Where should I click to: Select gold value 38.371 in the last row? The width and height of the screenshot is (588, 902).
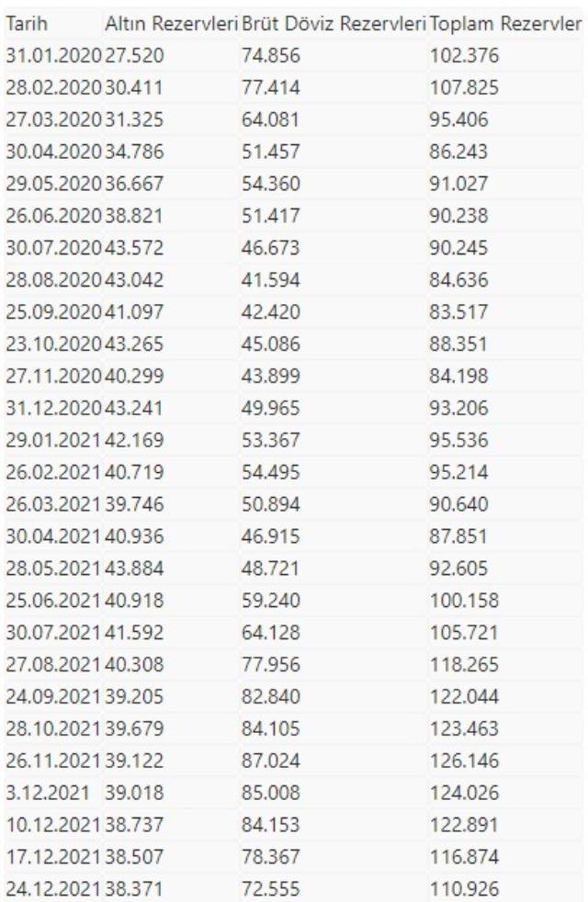(x=135, y=889)
